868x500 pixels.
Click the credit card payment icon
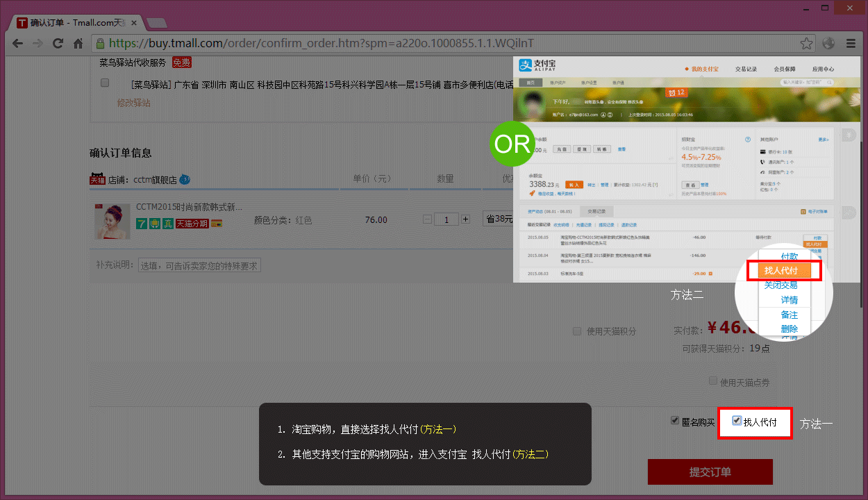(x=217, y=224)
